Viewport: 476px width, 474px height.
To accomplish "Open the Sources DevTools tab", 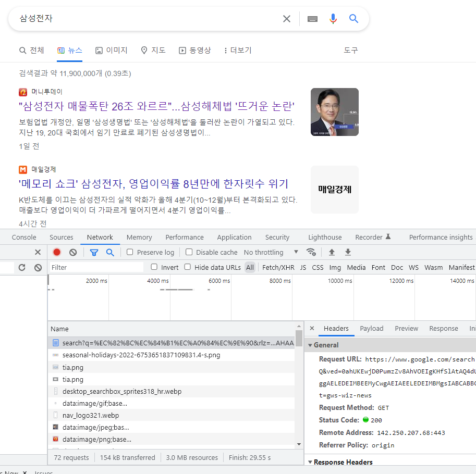I will (62, 237).
